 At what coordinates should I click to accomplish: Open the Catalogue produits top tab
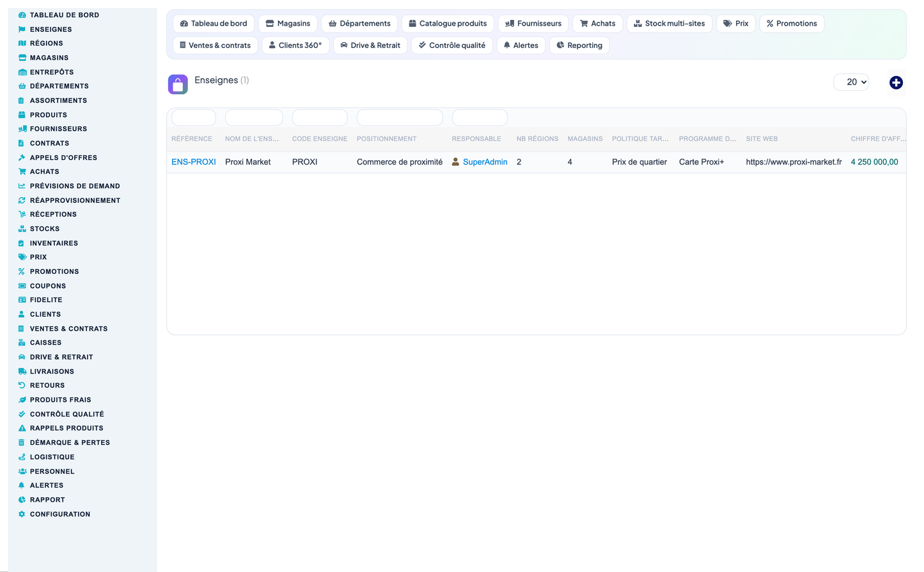448,24
